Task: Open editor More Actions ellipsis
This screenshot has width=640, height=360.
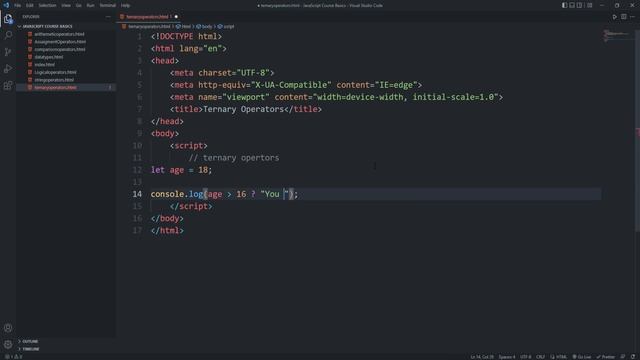Action: 633,17
